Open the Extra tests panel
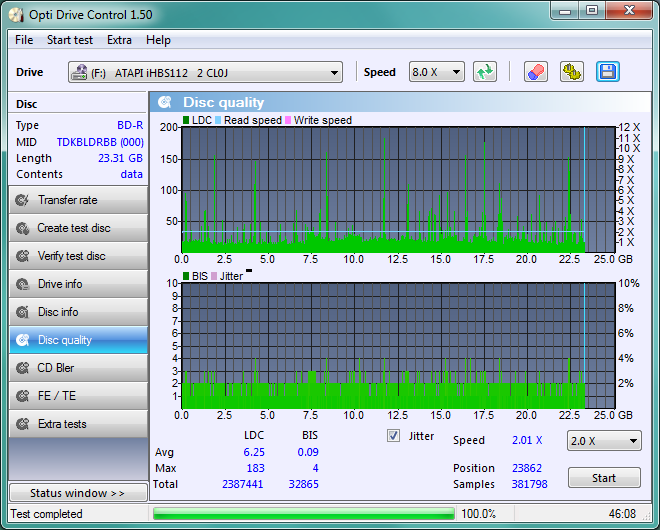 78,424
